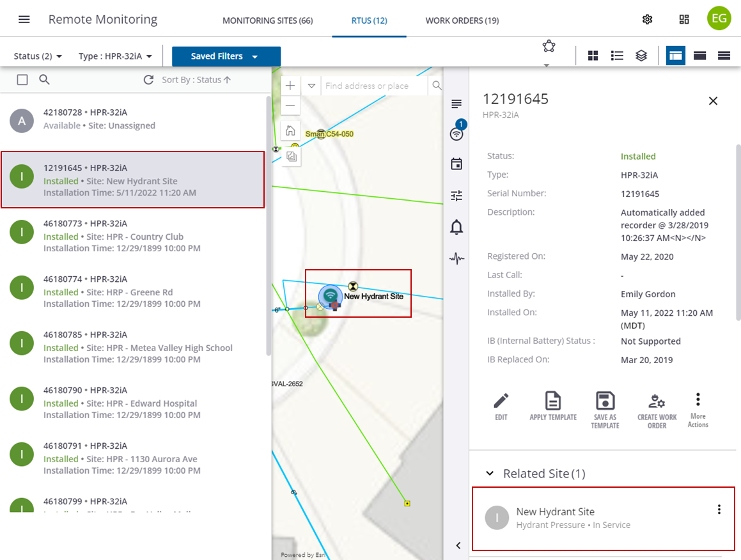
Task: Switch to bulleted list view
Action: pos(617,56)
